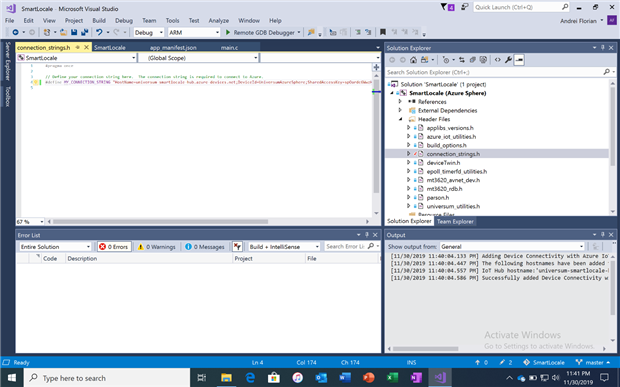Click the master branch in status bar
This screenshot has width=620, height=387.
point(593,362)
